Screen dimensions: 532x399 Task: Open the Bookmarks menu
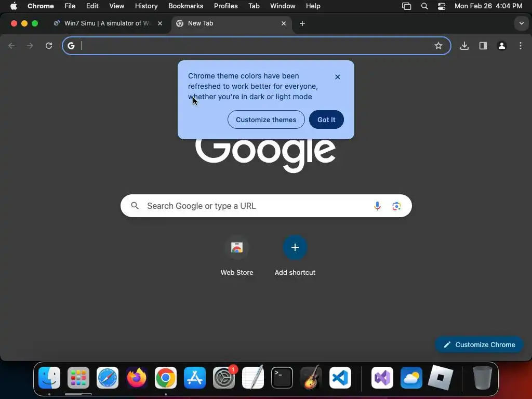coord(185,6)
